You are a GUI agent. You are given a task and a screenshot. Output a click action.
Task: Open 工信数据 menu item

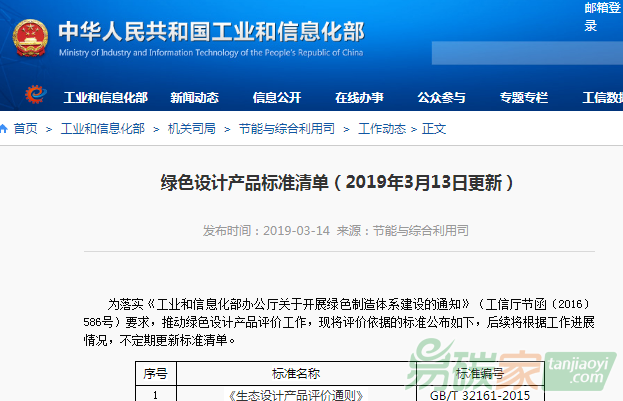point(602,97)
